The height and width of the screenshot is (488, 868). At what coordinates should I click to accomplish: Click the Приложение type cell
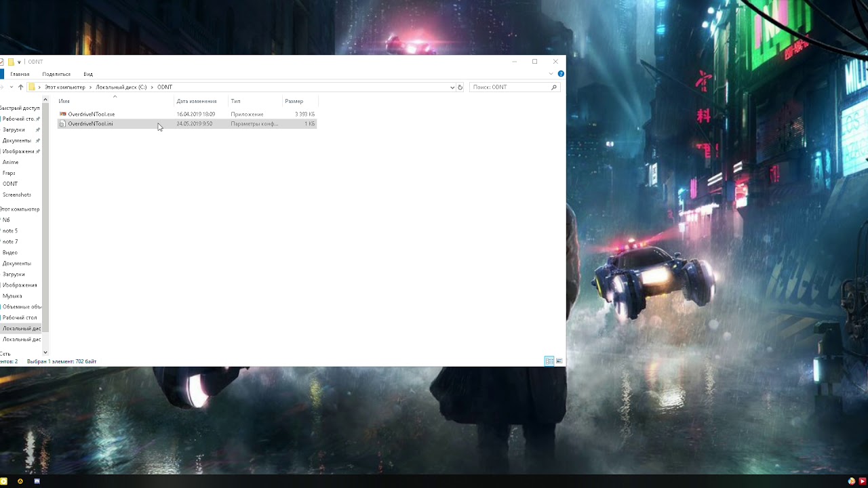(247, 114)
